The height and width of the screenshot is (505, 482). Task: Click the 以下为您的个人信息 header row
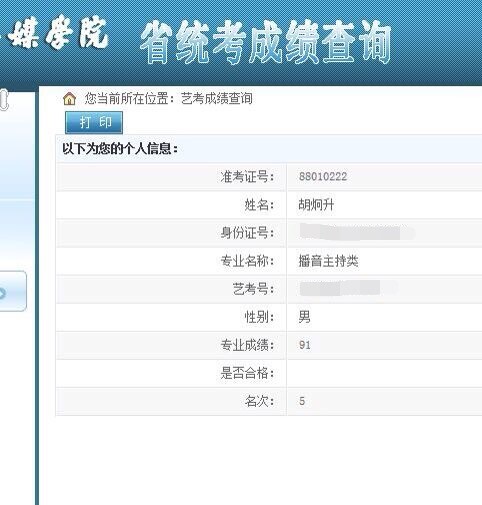(x=269, y=149)
